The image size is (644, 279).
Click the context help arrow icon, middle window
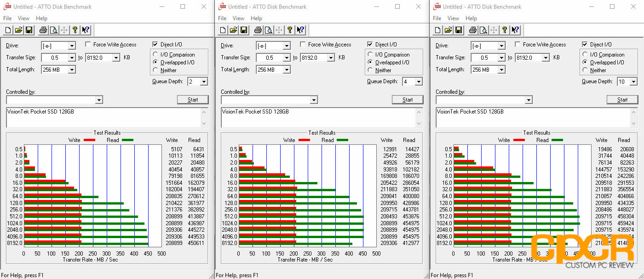pos(300,30)
